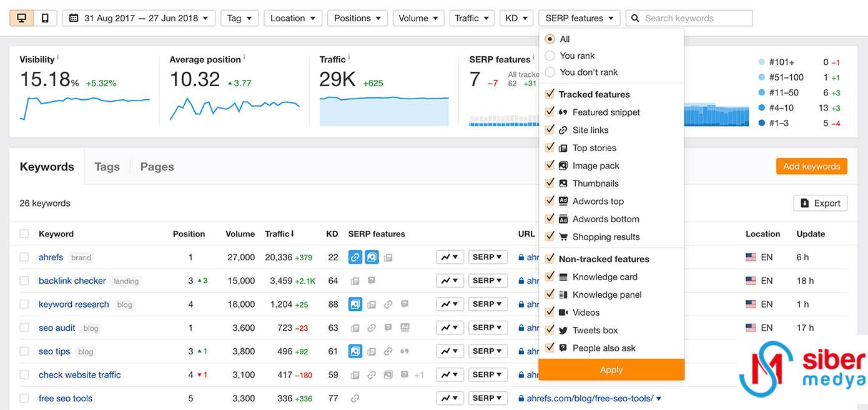868x410 pixels.
Task: Click site links icon in free seo tools row
Action: pos(355,398)
